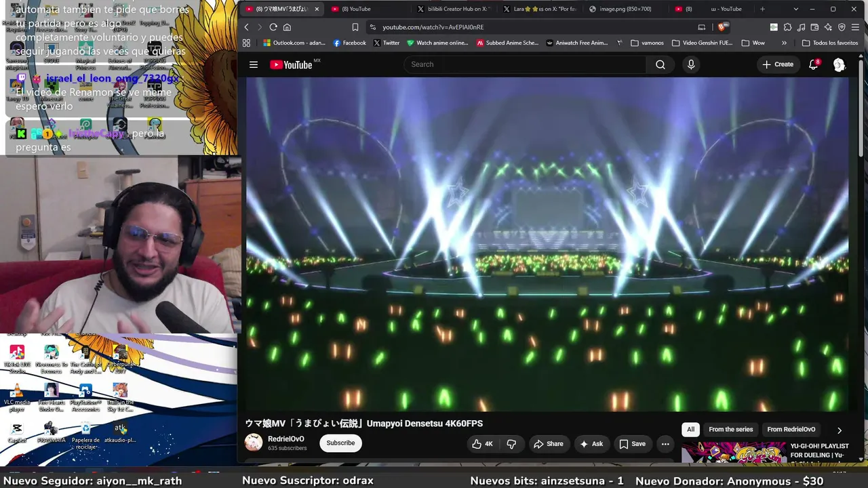Open the browser wallet icon
Screen dimensions: 868x488
click(x=814, y=27)
